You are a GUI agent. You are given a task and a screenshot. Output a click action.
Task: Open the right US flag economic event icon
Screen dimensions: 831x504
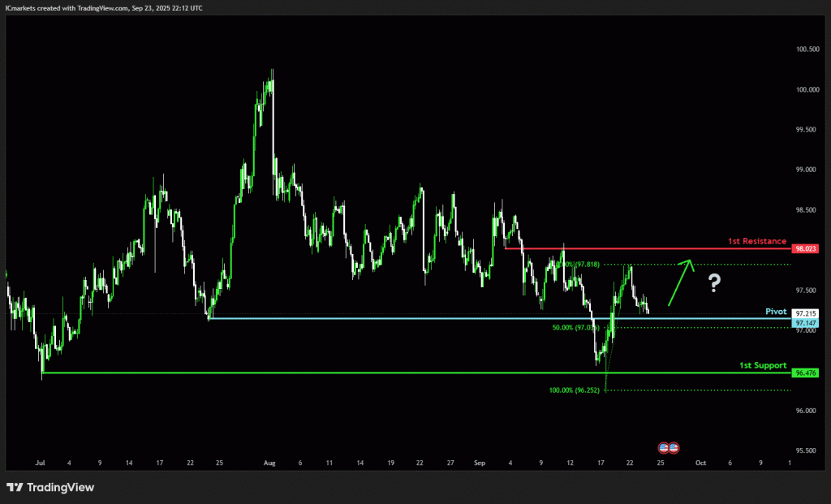pyautogui.click(x=674, y=447)
